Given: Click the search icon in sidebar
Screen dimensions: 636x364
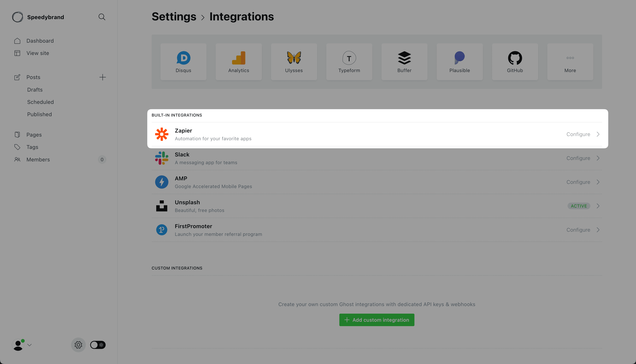Looking at the screenshot, I should (101, 17).
